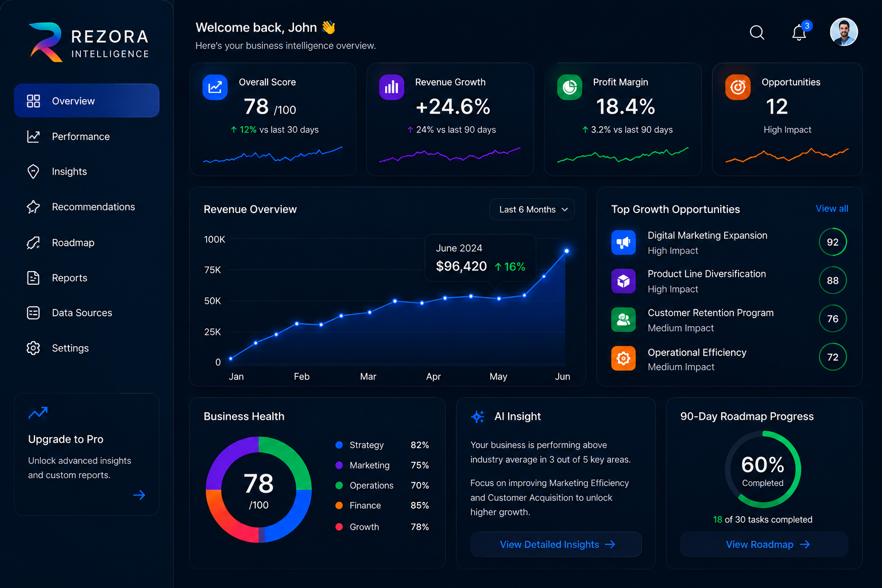Click the score 72 circle
This screenshot has width=882, height=588.
(833, 357)
